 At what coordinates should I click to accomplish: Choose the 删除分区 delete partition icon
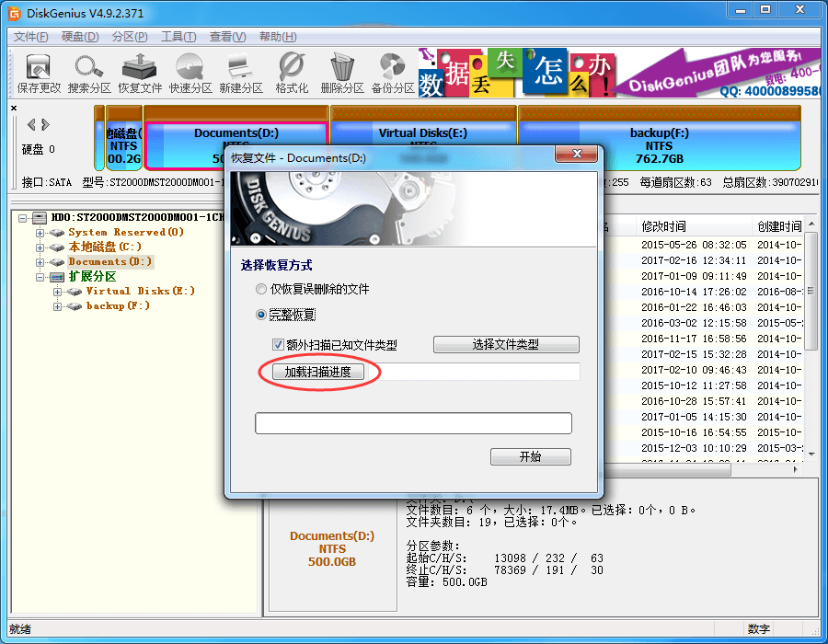pyautogui.click(x=342, y=73)
